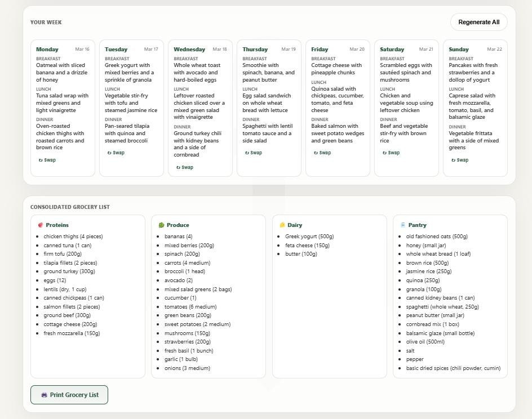Click bananas (4) grocery item
Viewport: 532px width, 419px height.
[x=179, y=237]
